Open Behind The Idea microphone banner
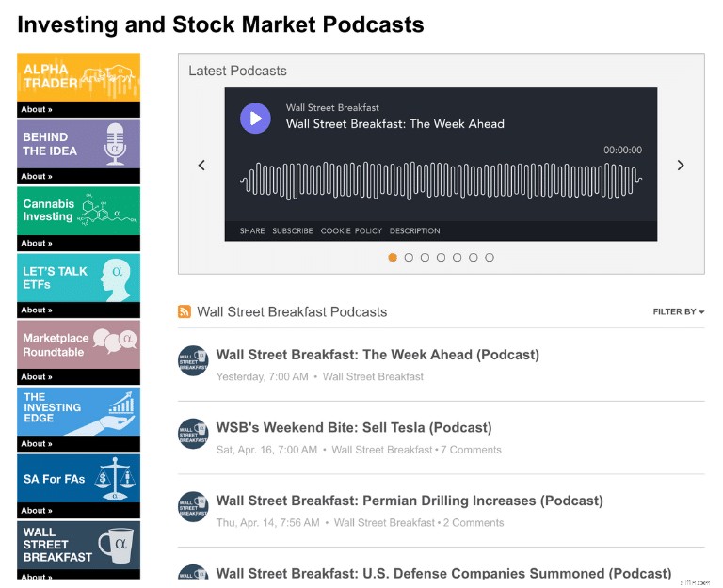The image size is (723, 588). [78, 144]
